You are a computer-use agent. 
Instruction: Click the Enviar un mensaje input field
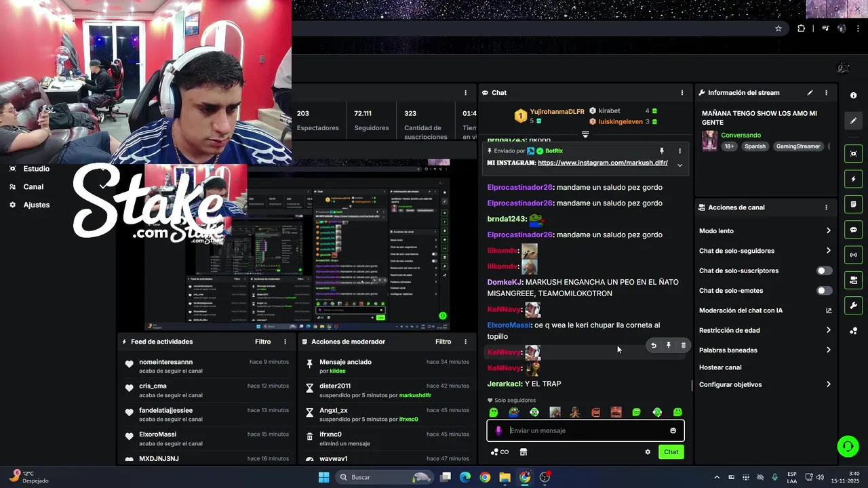(585, 430)
